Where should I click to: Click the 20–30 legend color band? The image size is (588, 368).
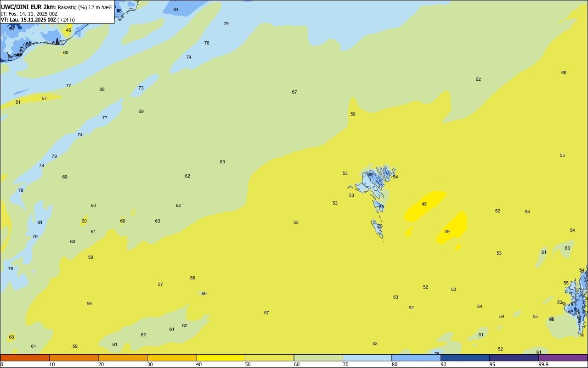pos(123,357)
